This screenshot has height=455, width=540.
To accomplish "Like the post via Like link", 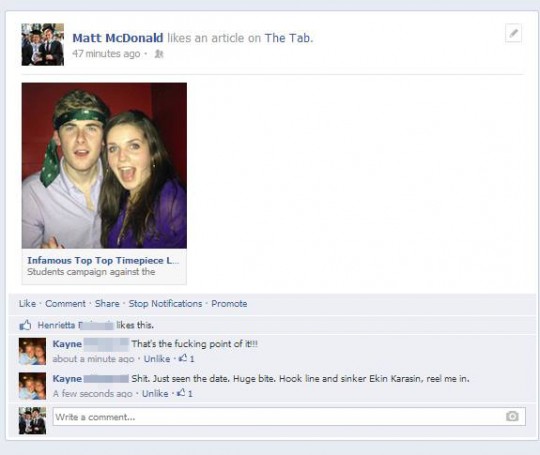I will 28,304.
